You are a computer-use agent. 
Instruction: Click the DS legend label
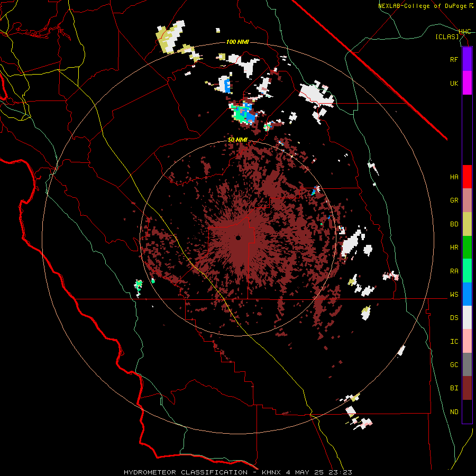coord(454,318)
